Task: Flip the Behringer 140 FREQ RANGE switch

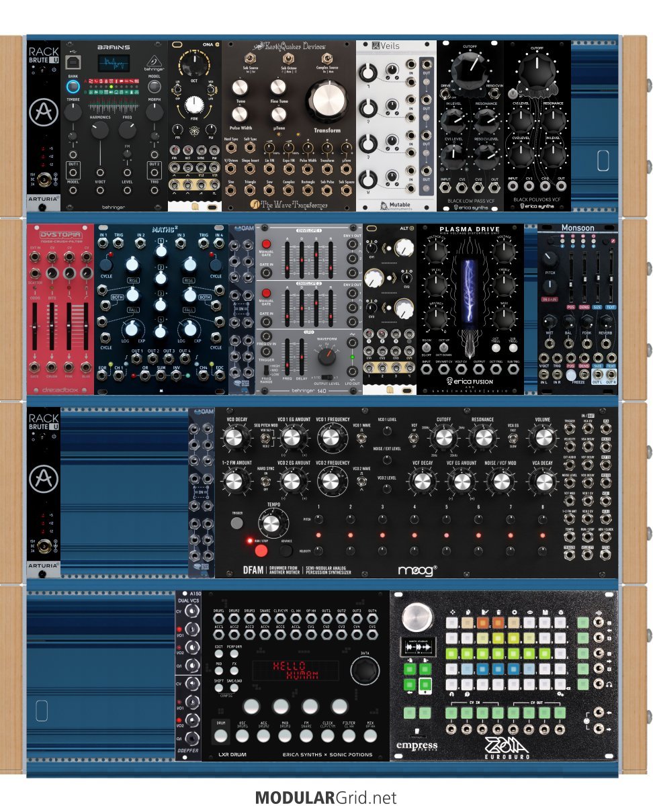Action: [x=267, y=370]
